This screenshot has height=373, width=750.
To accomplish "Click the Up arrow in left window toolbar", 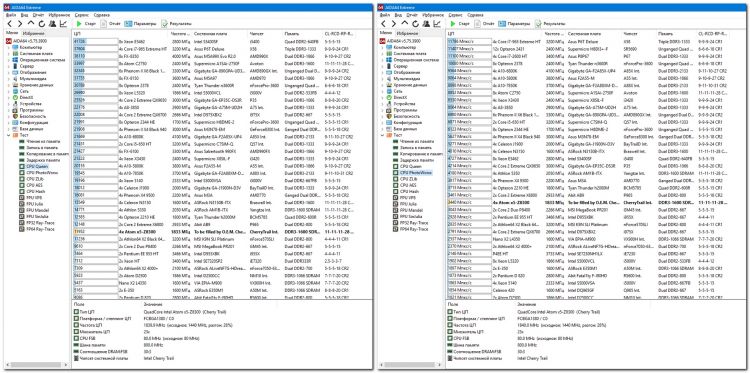I will coord(31,23).
